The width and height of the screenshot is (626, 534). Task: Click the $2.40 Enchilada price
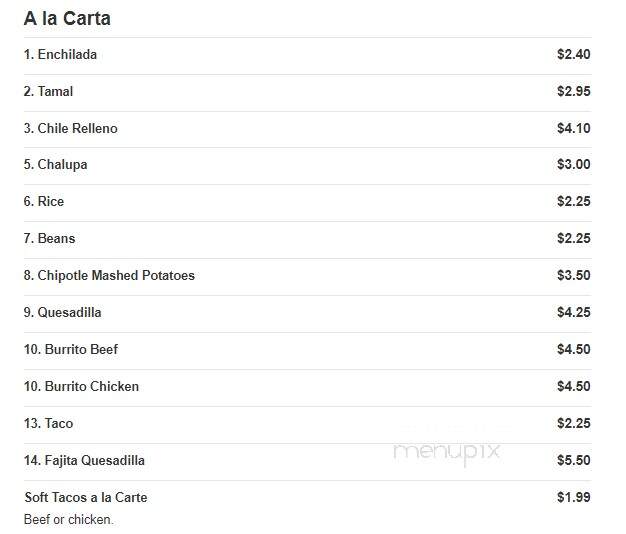click(x=574, y=54)
